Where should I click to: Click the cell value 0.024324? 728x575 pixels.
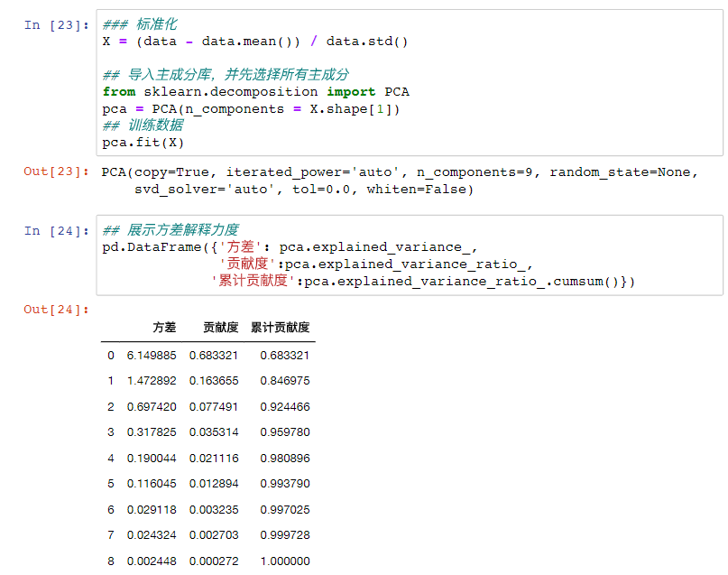tap(152, 535)
